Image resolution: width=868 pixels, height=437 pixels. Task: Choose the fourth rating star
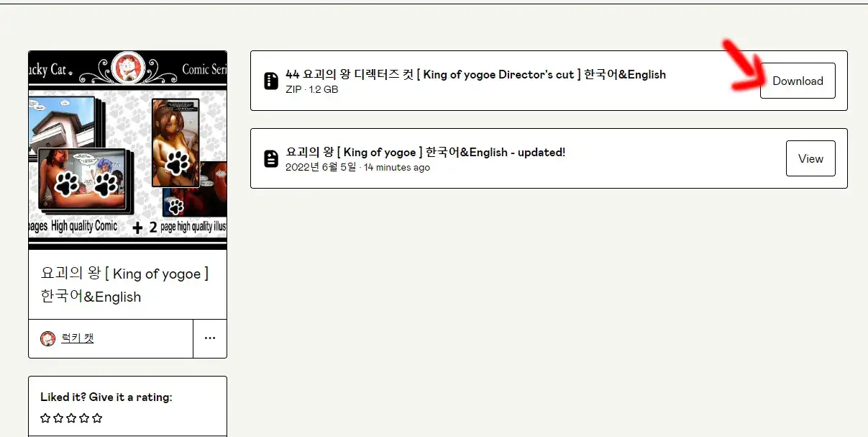coord(84,418)
